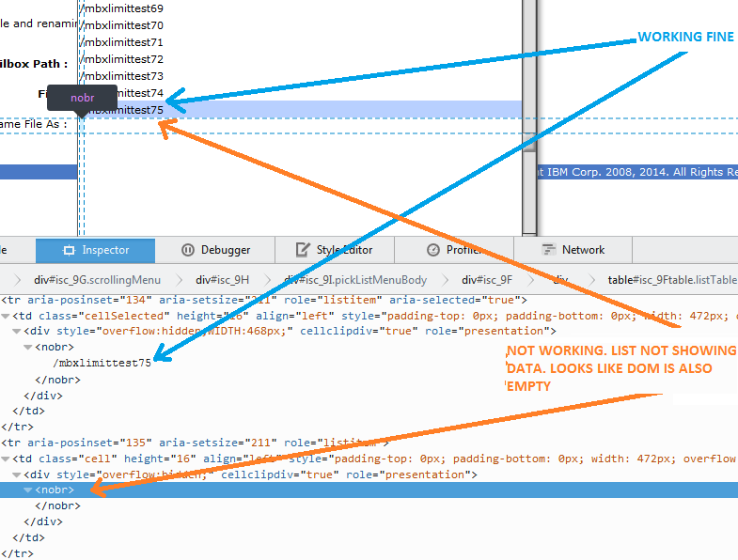Collapse the highlighted empty nobr node

pyautogui.click(x=28, y=490)
